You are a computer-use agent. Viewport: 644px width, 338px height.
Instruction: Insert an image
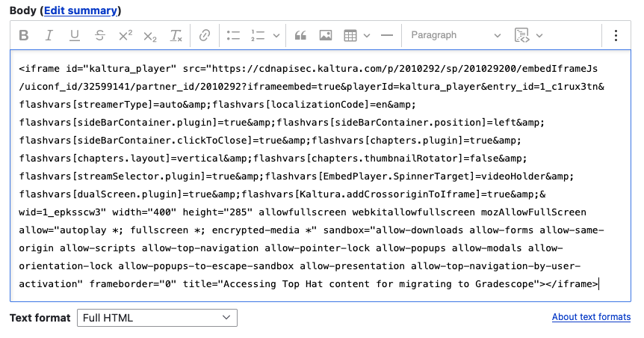click(x=326, y=35)
